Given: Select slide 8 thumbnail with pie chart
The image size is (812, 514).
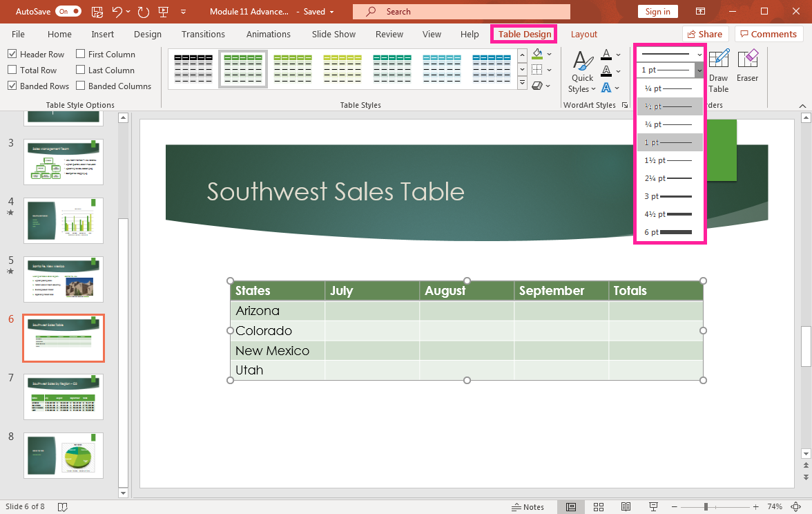Looking at the screenshot, I should pos(63,455).
